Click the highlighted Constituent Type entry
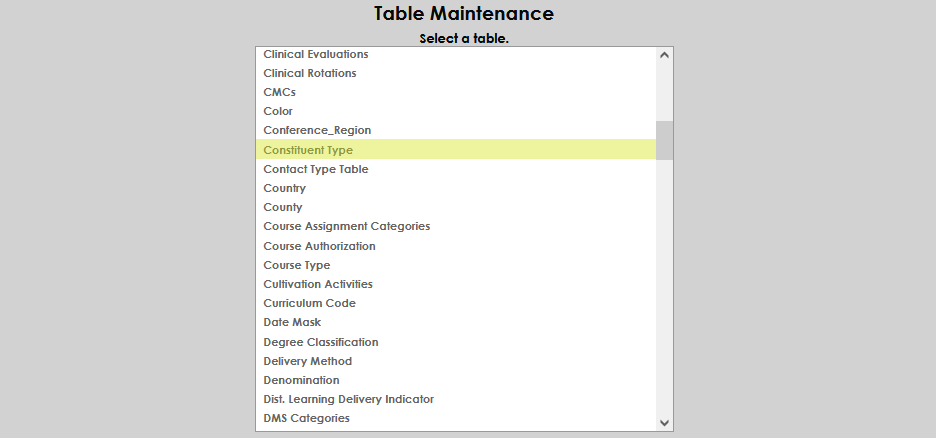The width and height of the screenshot is (936, 438). click(x=308, y=150)
